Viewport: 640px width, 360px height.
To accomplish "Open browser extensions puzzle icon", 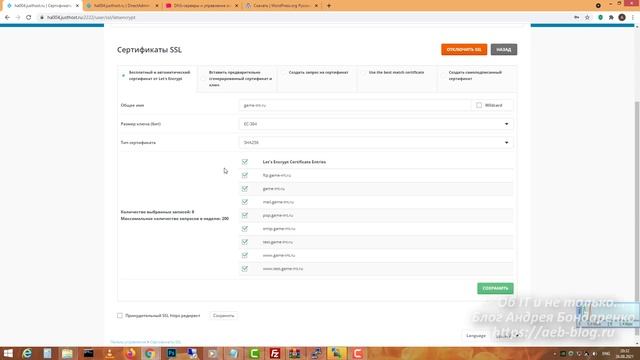I will pos(611,18).
